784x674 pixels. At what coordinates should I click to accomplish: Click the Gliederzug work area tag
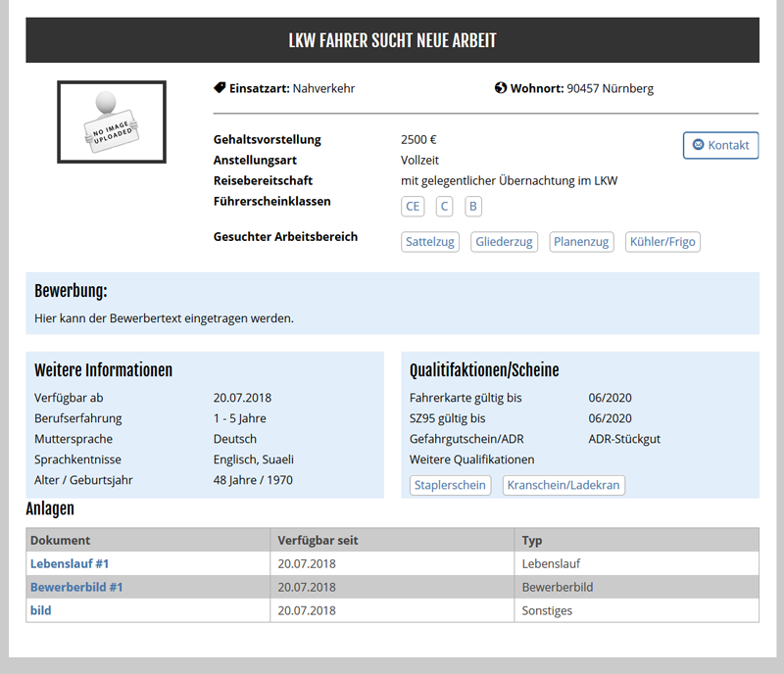504,242
